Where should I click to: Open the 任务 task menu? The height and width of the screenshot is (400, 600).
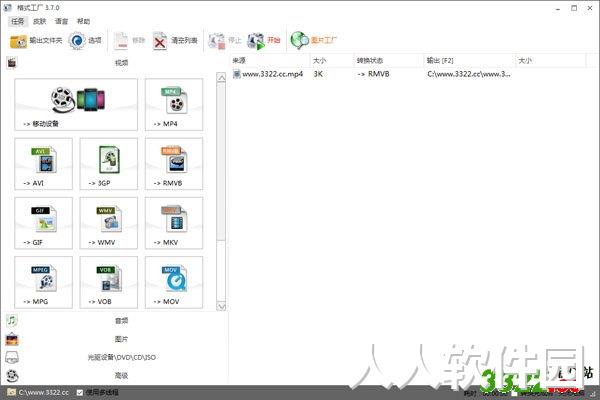(x=18, y=21)
